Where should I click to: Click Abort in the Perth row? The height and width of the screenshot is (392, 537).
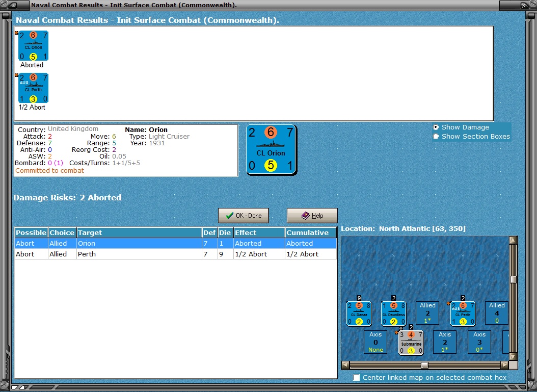coord(25,254)
